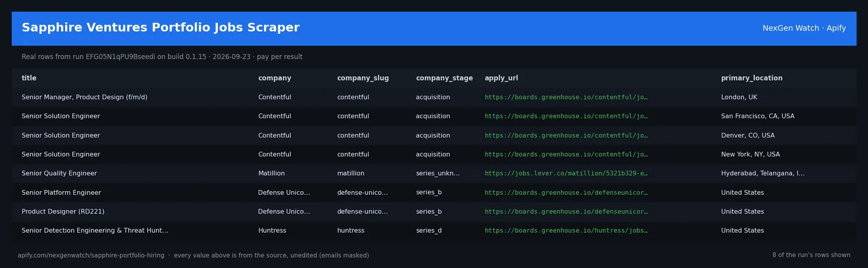
Task: Click slug 'contentful' in San Francisco row
Action: pos(353,116)
